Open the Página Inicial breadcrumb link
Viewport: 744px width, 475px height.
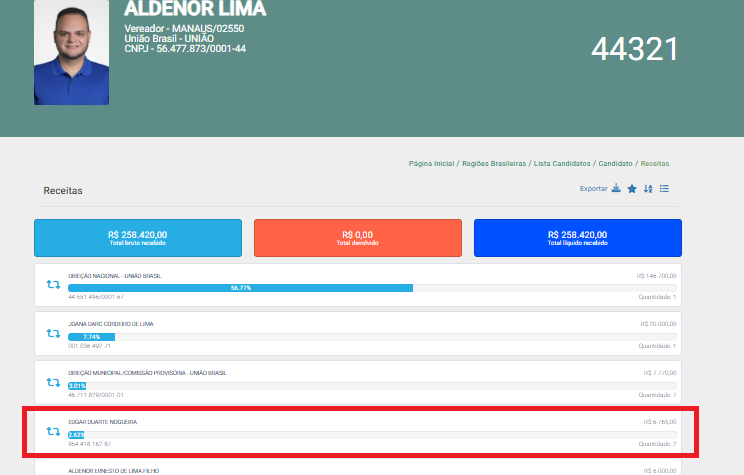coord(431,163)
